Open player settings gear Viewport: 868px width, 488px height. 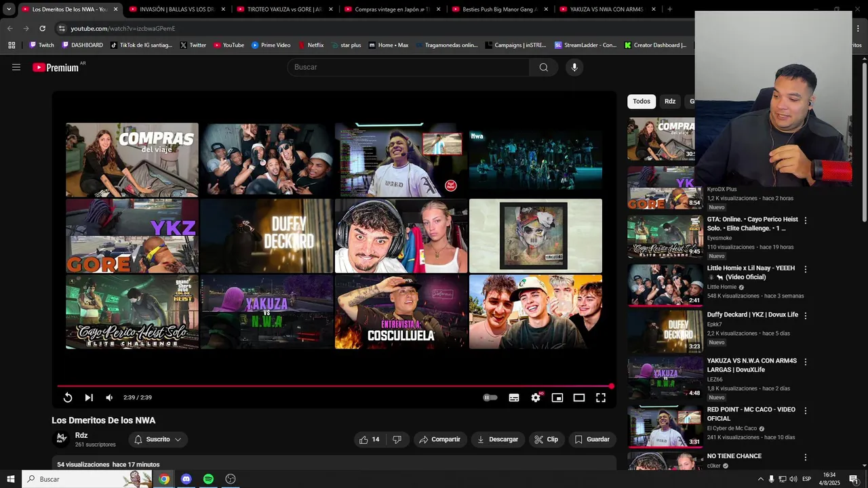click(x=536, y=398)
